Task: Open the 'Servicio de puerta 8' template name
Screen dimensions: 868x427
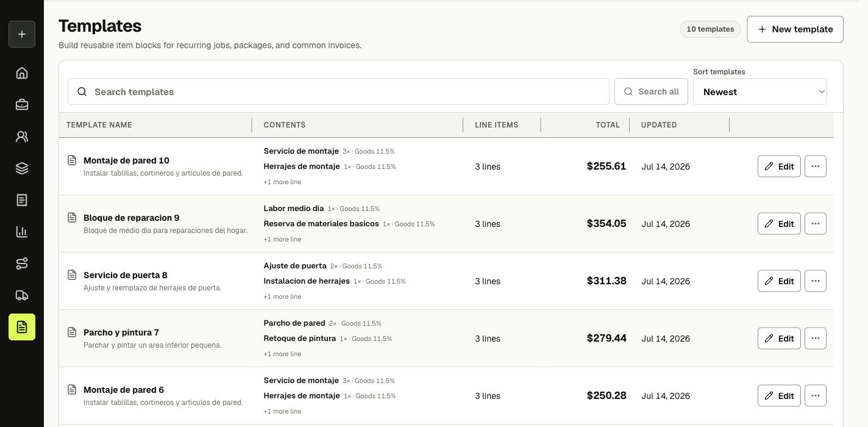Action: click(126, 275)
